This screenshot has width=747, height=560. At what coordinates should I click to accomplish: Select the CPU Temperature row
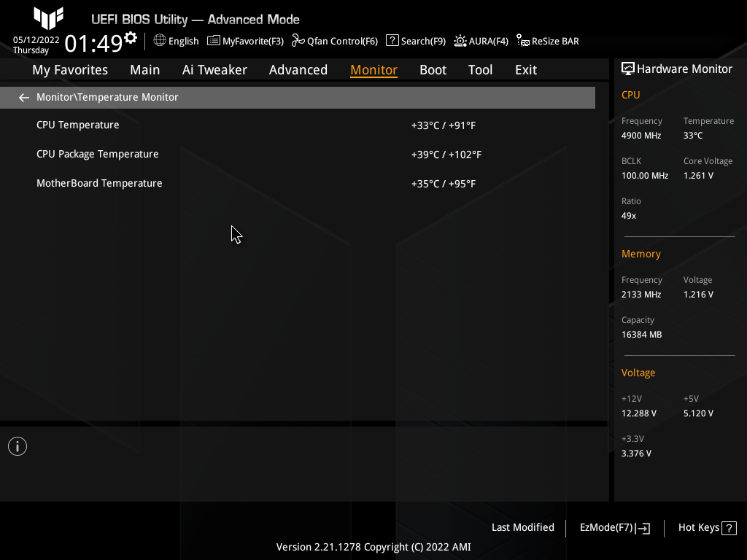[298, 125]
